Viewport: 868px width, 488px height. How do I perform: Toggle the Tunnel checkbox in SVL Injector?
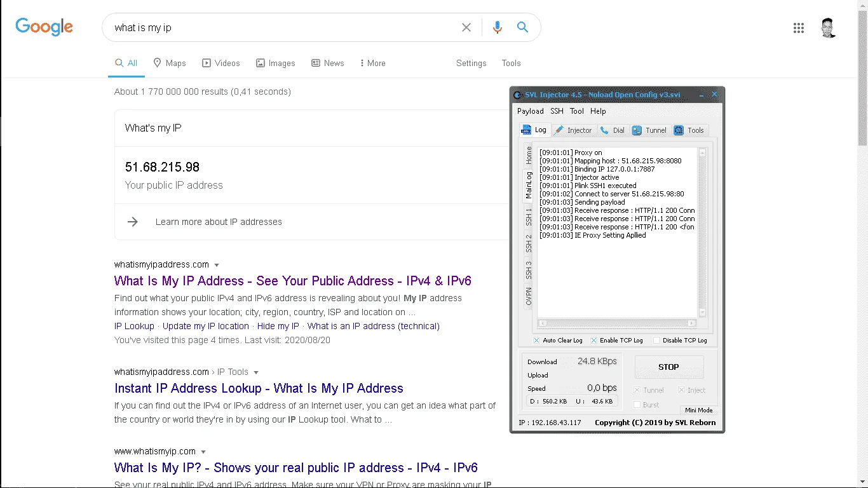point(637,390)
